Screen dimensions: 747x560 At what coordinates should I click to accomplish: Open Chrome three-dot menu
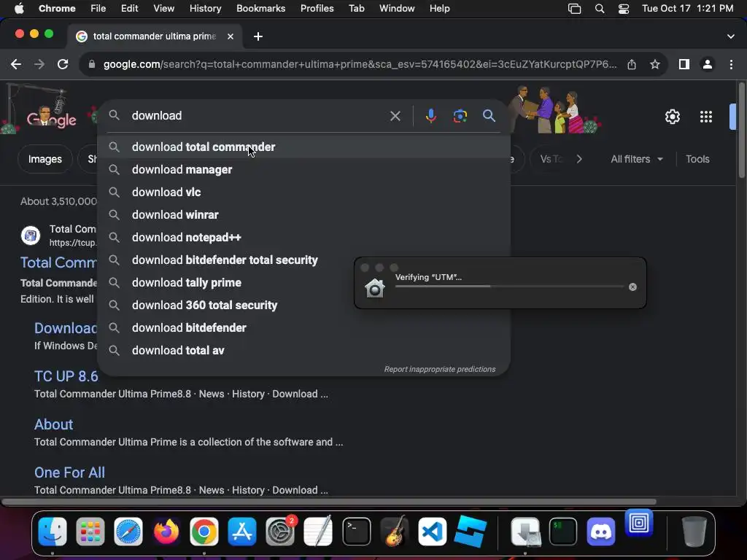click(x=731, y=64)
